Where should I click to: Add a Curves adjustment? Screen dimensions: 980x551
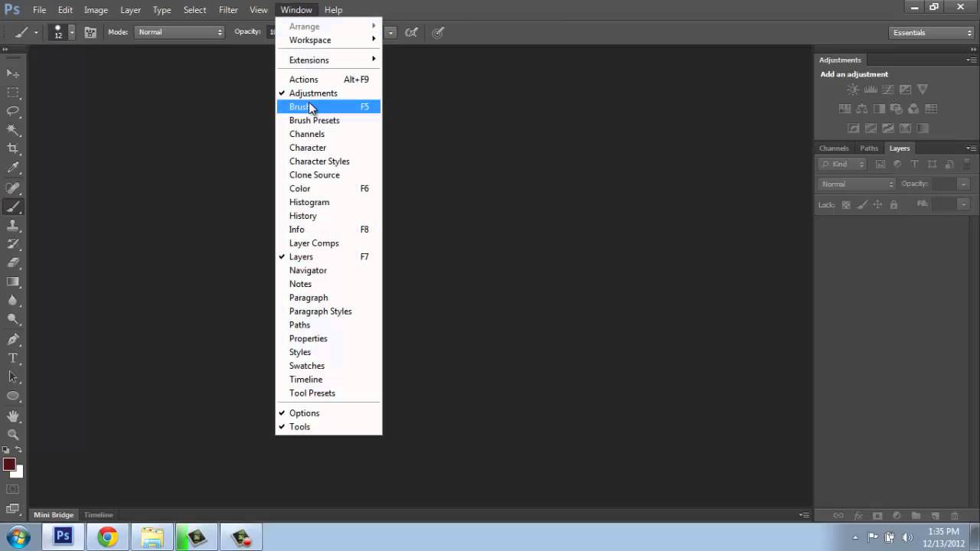point(888,90)
